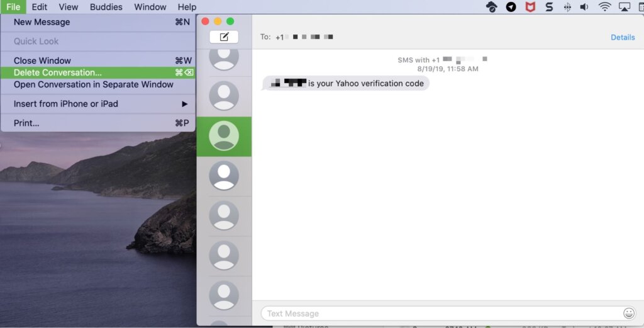Select the green highlighted conversation avatar
Screen dimensions: 644x328
(x=224, y=136)
